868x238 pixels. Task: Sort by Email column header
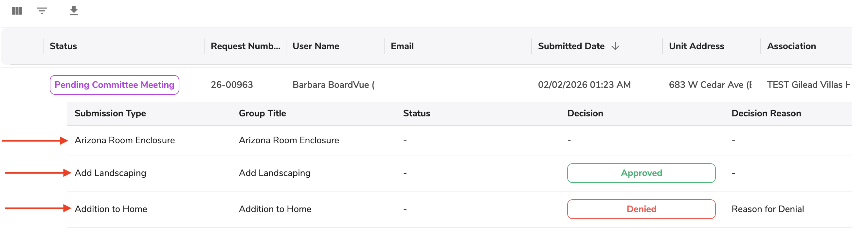[402, 46]
